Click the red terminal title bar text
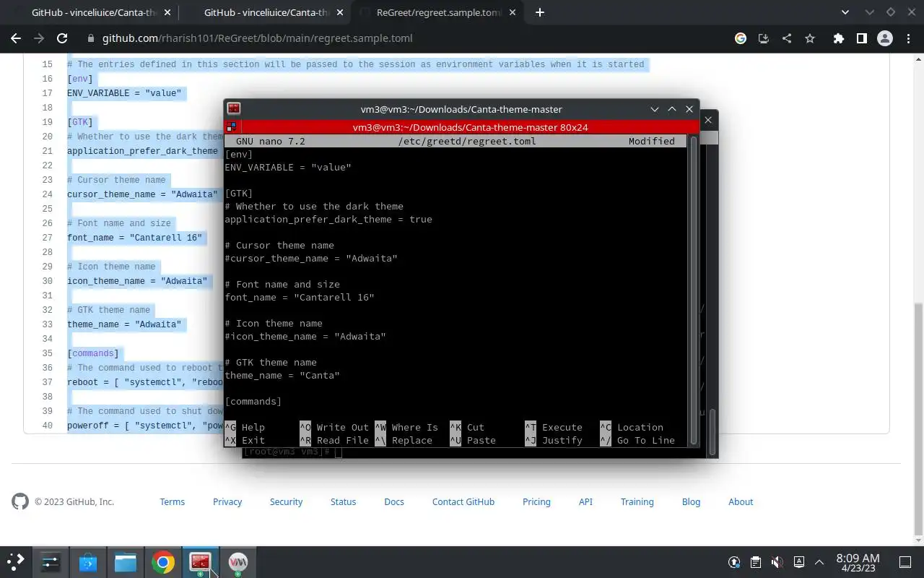Screen dimensions: 924x578 (470, 127)
